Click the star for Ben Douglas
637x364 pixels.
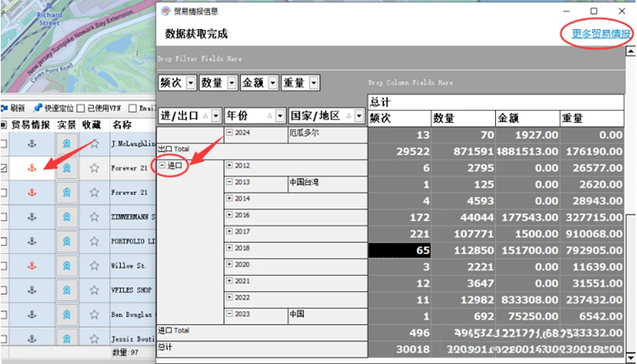point(95,315)
